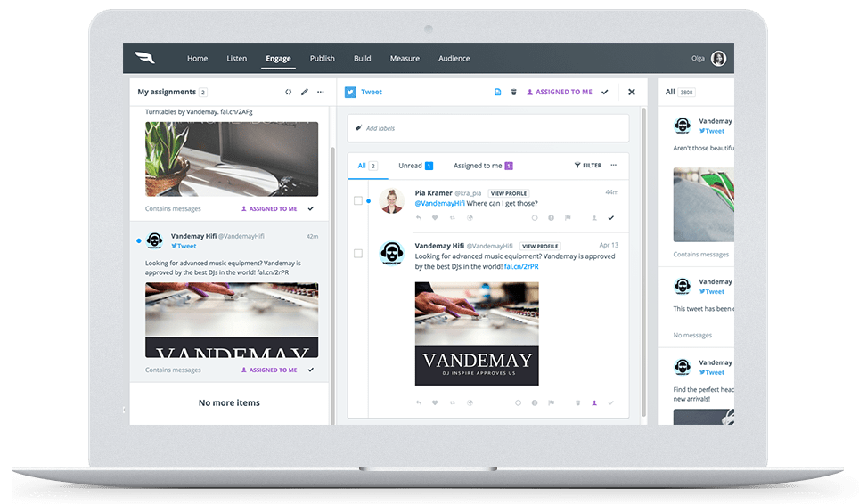Click the My assignments column scrollbar
The height and width of the screenshot is (504, 859).
tap(332, 285)
